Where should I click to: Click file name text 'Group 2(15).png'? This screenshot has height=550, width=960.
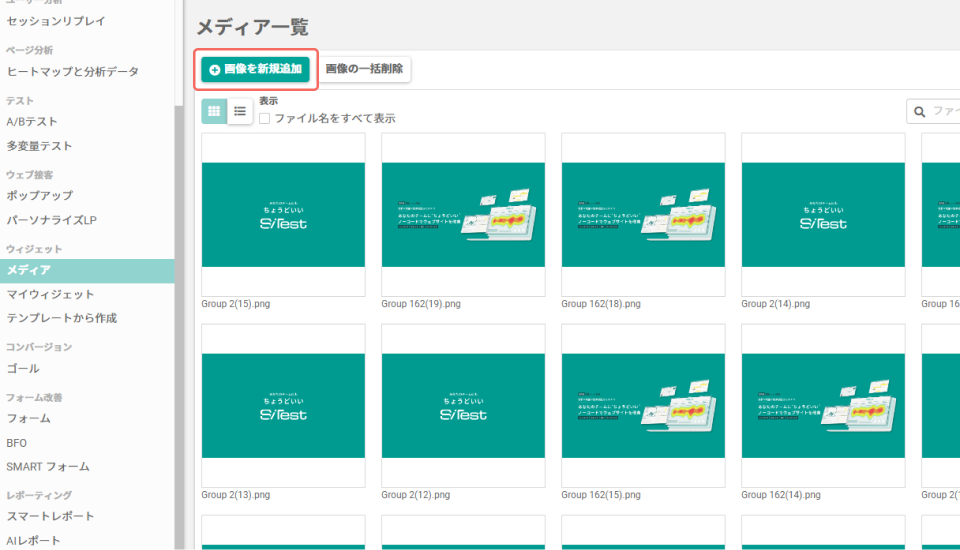pos(236,304)
